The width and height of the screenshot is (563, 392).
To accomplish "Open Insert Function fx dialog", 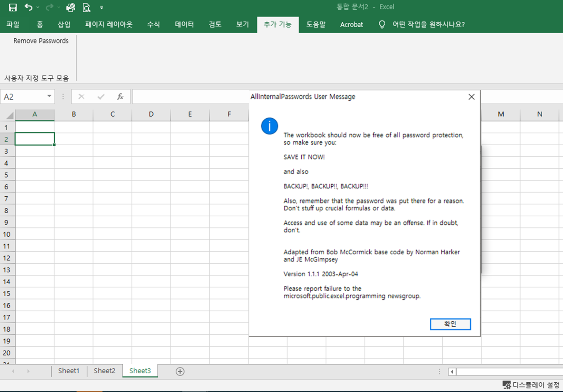I will pyautogui.click(x=120, y=97).
